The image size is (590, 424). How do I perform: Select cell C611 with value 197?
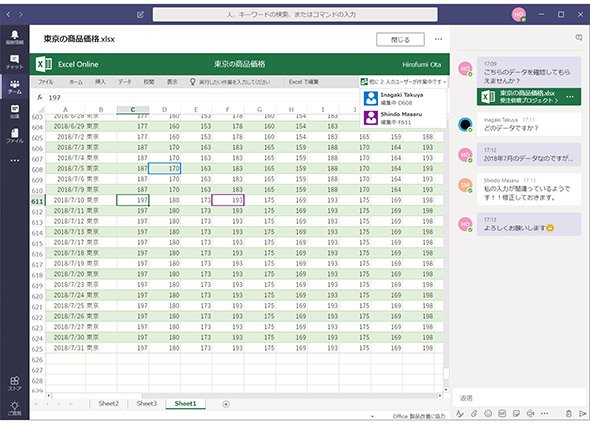coord(133,200)
